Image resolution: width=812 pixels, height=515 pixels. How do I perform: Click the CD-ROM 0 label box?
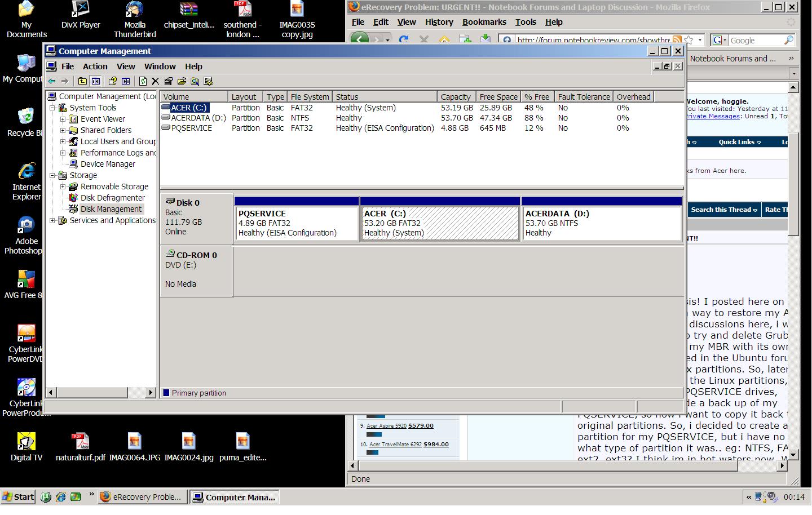(x=196, y=270)
